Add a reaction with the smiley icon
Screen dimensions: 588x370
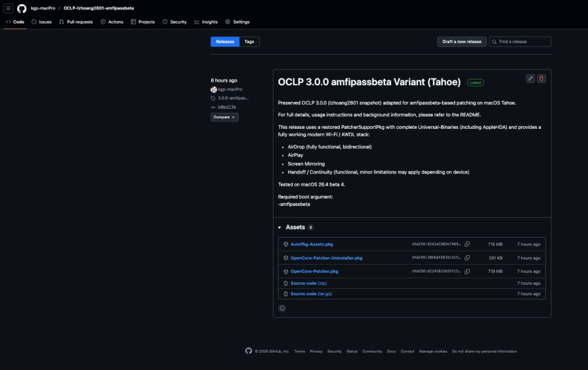[x=282, y=308]
